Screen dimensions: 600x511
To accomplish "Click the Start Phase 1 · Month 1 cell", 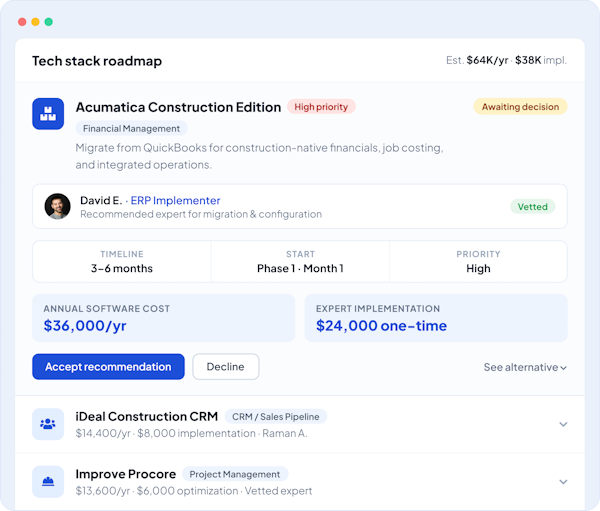I will tap(300, 262).
